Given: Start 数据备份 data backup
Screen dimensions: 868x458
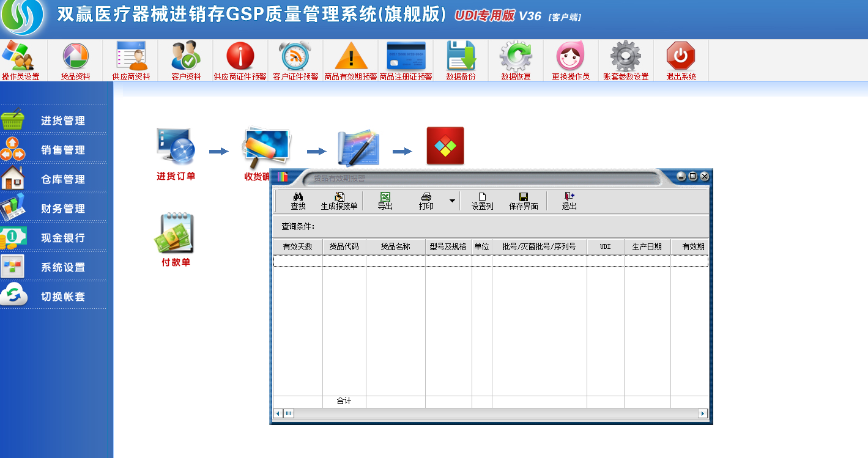Looking at the screenshot, I should click(x=460, y=60).
